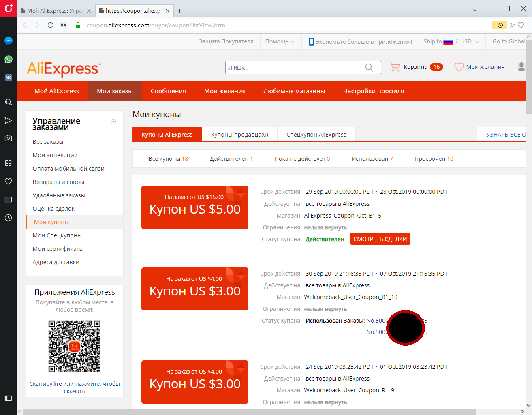This screenshot has width=532, height=415.
Task: Open Оценка сделок
Action: point(53,209)
